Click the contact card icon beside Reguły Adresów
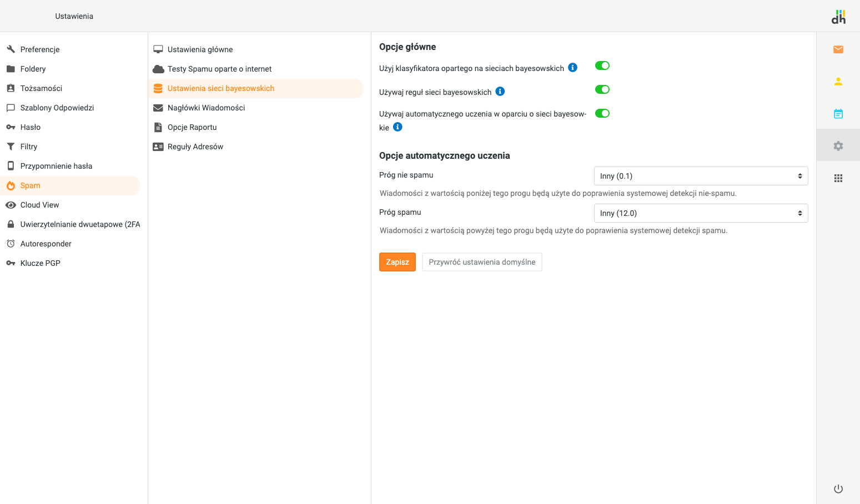This screenshot has width=860, height=504. (x=158, y=147)
